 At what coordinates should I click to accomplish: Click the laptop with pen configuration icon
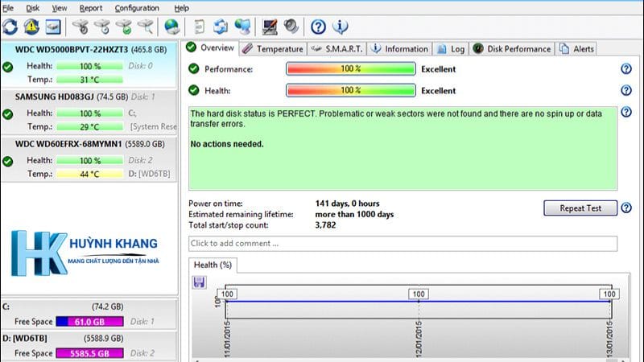point(270,27)
